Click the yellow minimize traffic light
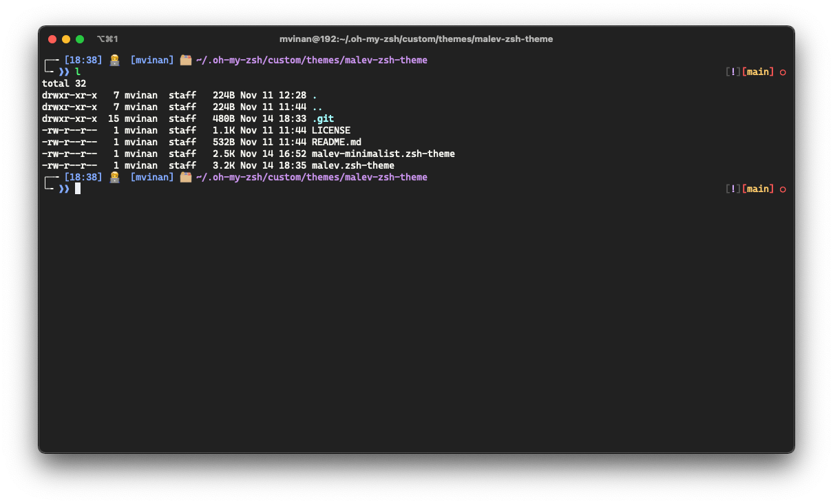The width and height of the screenshot is (833, 504). [65, 39]
